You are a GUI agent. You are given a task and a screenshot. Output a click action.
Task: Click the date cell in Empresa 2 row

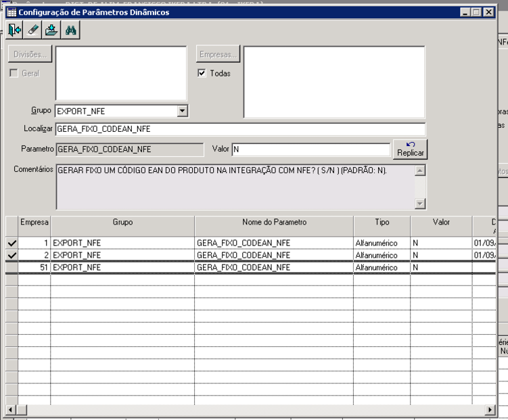(x=484, y=255)
